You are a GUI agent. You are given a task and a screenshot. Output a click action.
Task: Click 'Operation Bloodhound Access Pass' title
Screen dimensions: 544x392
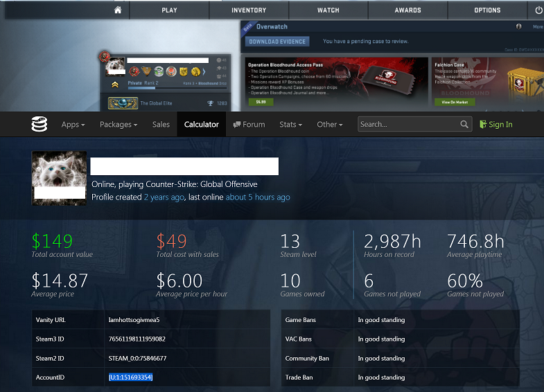[286, 65]
